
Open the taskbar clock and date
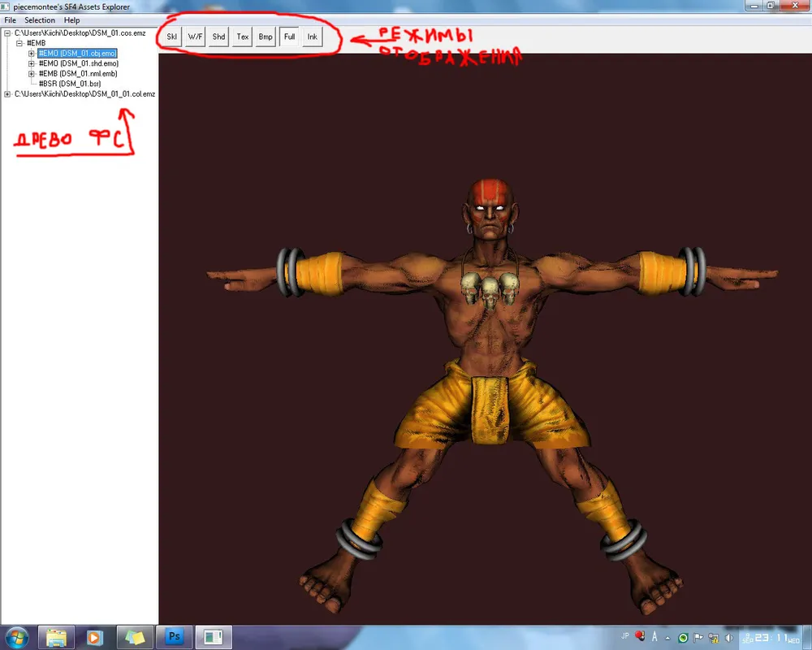(x=771, y=638)
